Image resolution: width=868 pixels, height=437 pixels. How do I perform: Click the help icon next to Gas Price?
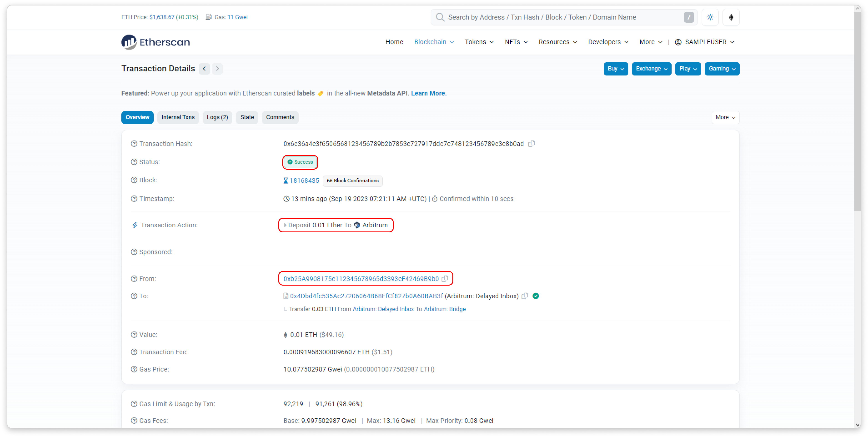coord(134,369)
